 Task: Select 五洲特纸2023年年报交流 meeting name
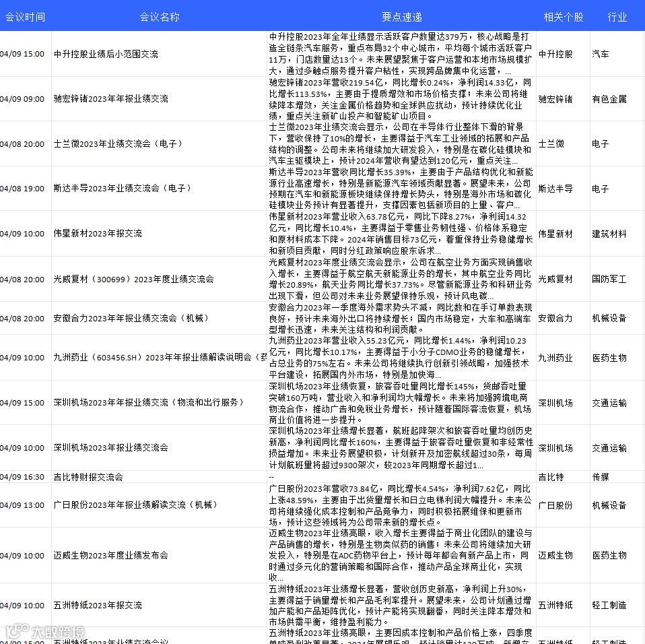point(98,606)
